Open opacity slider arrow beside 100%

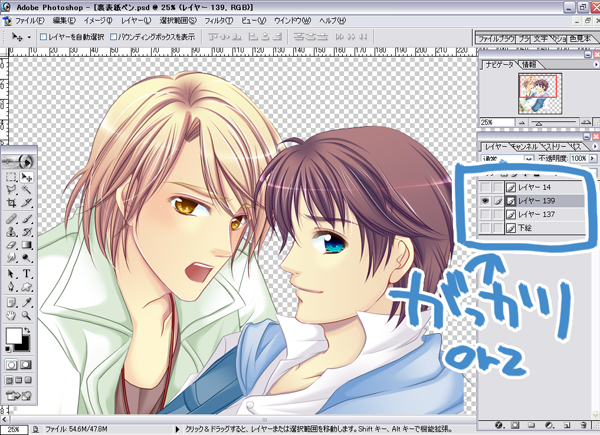(593, 158)
